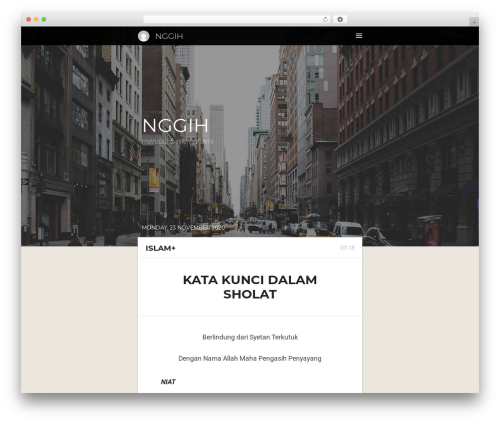
Task: Open the ISLAM+ label link
Action: 160,248
